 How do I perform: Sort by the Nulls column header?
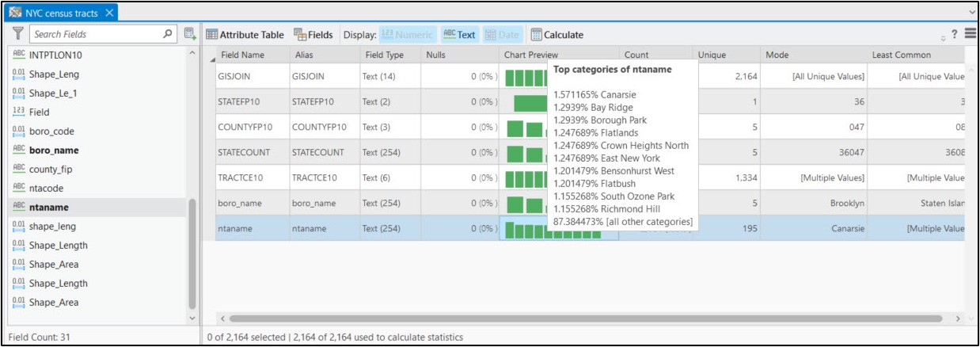click(459, 55)
